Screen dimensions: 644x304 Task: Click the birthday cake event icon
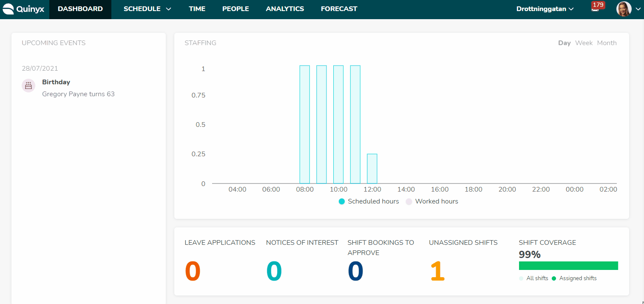(28, 86)
